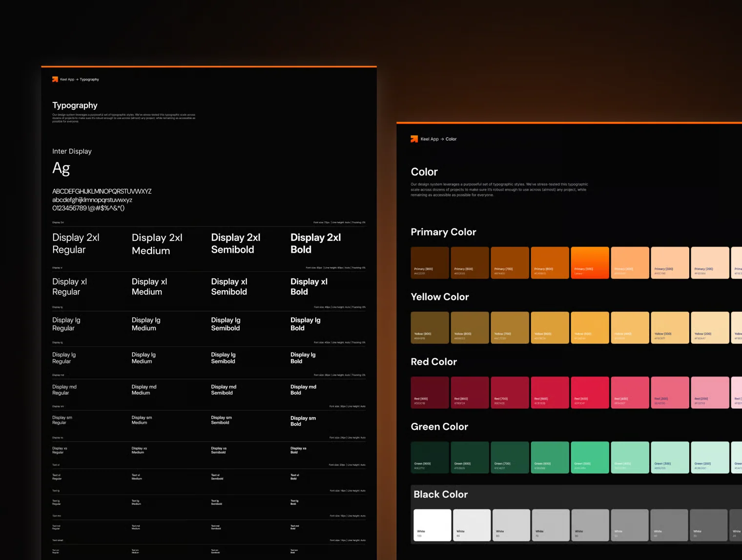This screenshot has height=560, width=742.
Task: Click the 'Yellow Color' section heading
Action: (x=440, y=297)
